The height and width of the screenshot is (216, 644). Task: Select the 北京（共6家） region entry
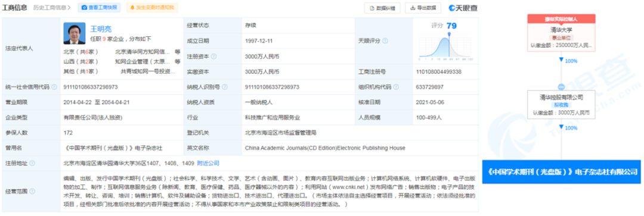tap(81, 52)
